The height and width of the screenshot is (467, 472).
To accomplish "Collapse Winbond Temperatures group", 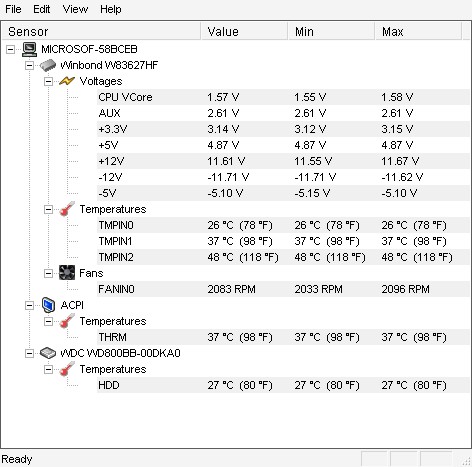I will click(48, 209).
